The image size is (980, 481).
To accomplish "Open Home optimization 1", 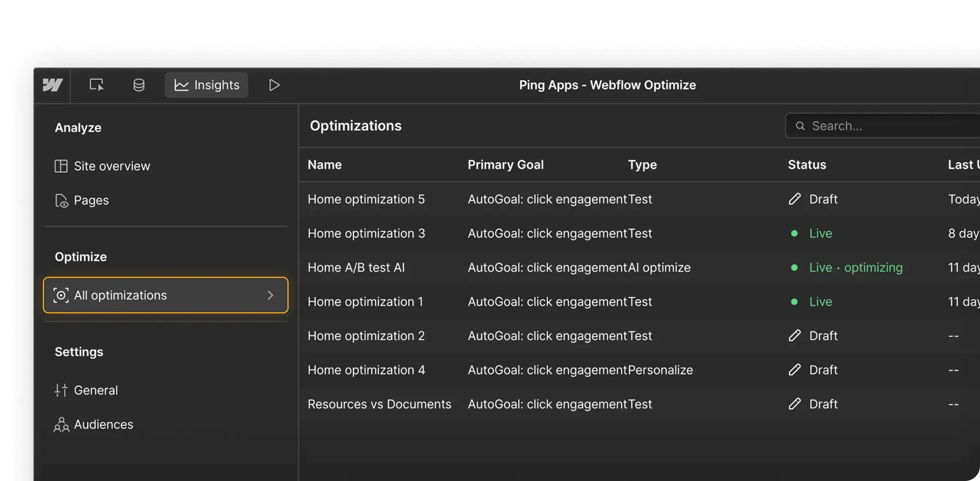I will coord(365,302).
